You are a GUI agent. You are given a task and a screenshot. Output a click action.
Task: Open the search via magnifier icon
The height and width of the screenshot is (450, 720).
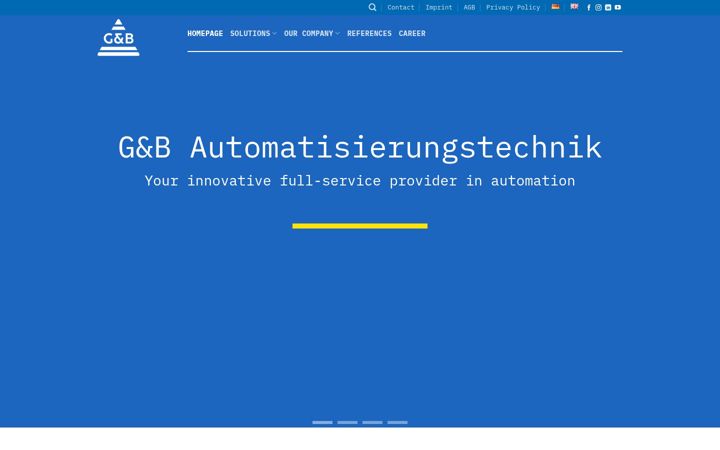pyautogui.click(x=372, y=7)
